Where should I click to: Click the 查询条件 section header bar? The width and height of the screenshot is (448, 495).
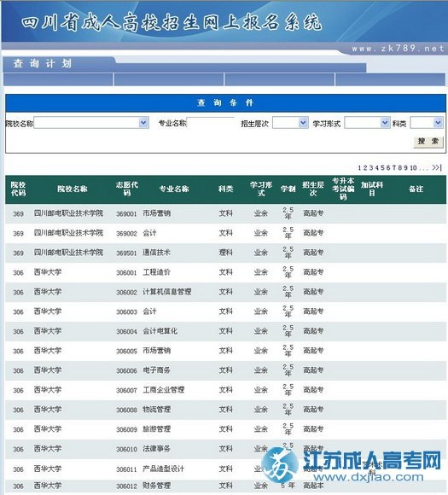coord(225,102)
